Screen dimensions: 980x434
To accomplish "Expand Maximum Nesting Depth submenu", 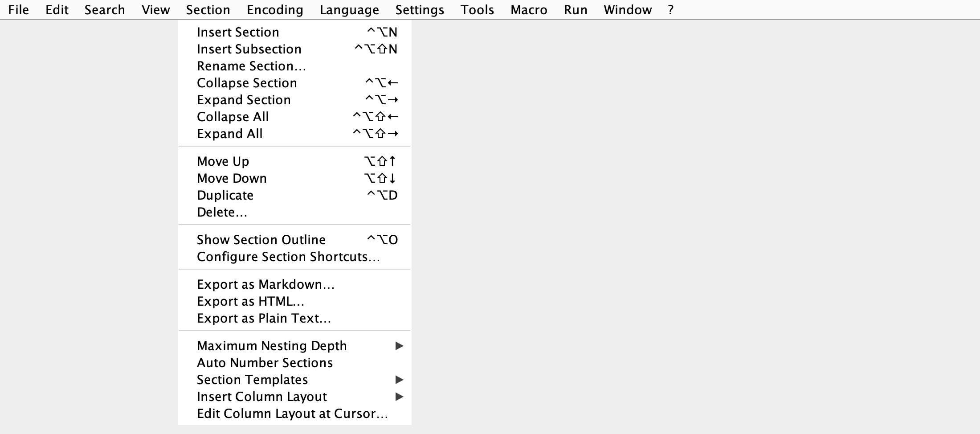I will coord(294,346).
